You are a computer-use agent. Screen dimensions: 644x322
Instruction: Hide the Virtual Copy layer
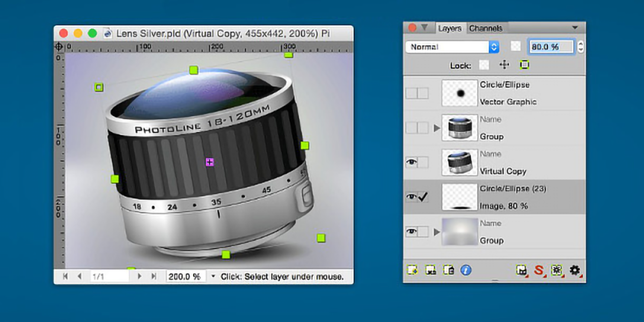click(x=411, y=163)
